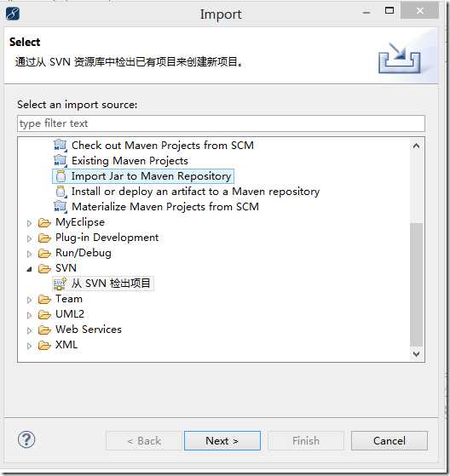
Task: Click the Check out Maven Projects icon
Action: pyautogui.click(x=61, y=145)
